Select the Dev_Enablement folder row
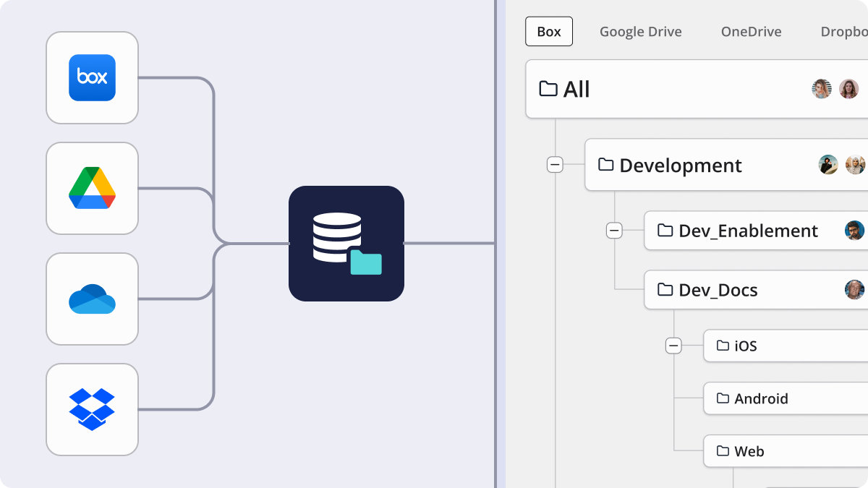This screenshot has width=868, height=488. (x=756, y=231)
